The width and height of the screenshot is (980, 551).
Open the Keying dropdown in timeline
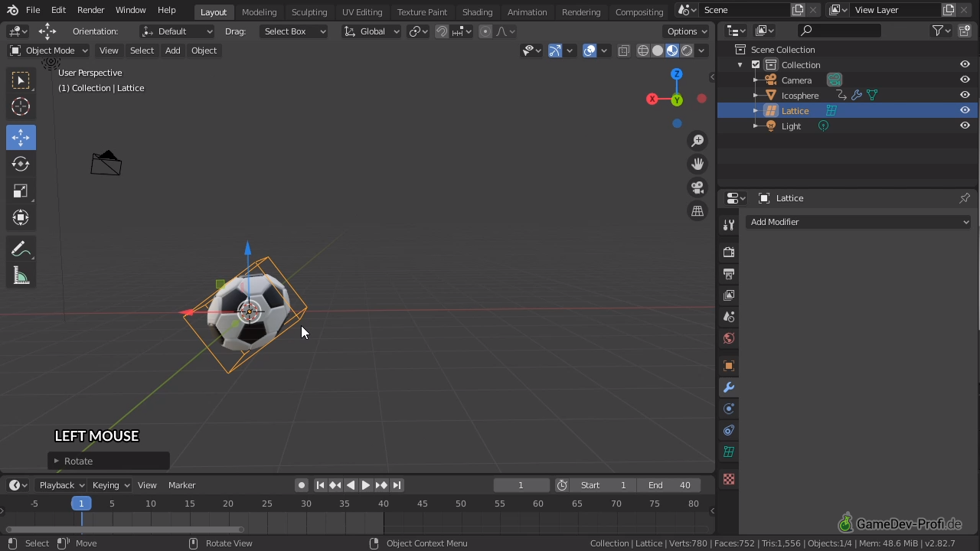[x=111, y=485]
